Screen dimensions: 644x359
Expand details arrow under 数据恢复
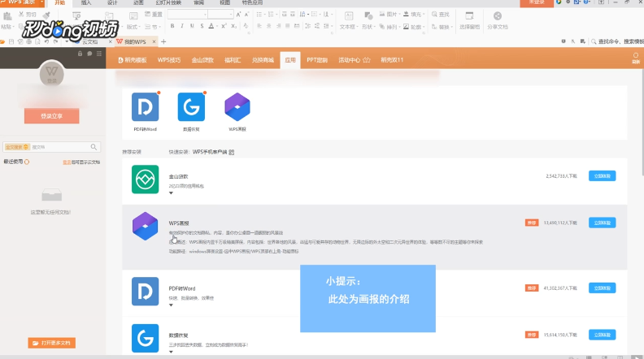tap(172, 352)
